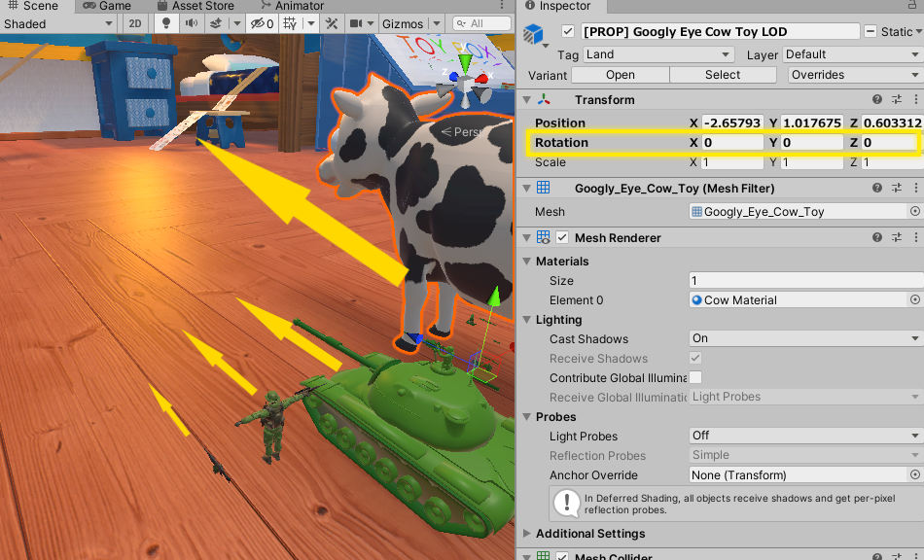Click Position X value field
This screenshot has width=924, height=560.
tap(732, 122)
